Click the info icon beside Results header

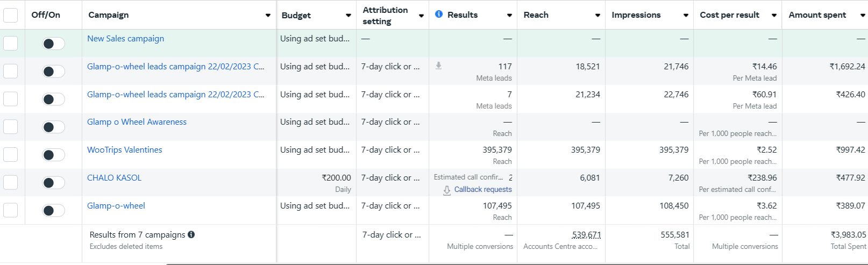(x=439, y=15)
